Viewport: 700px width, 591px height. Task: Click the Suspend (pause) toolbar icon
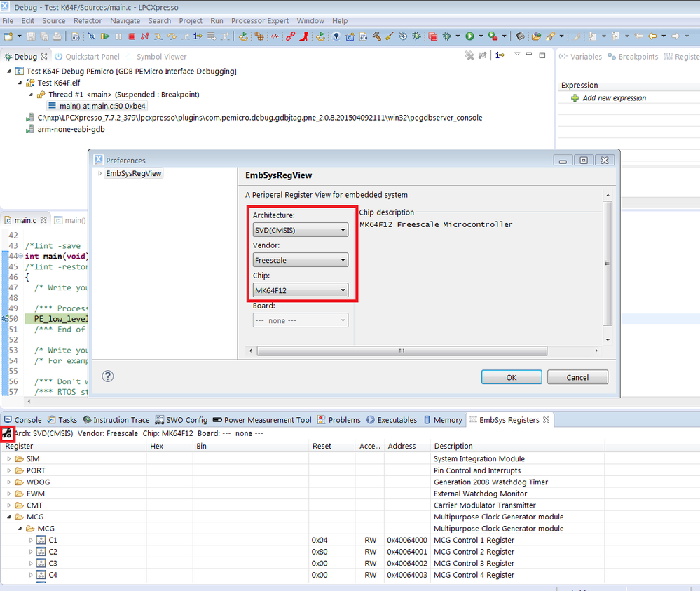(x=118, y=36)
